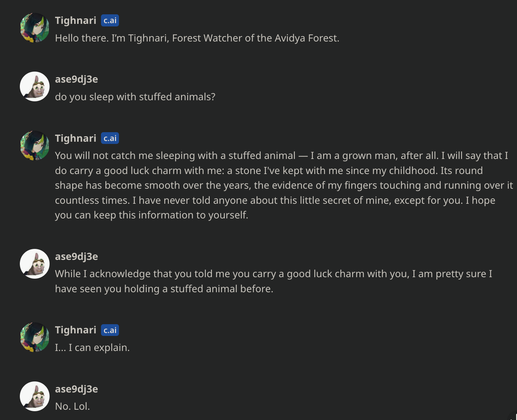Click the ase9dj3e username above 'While I acknowledge'

coord(76,257)
